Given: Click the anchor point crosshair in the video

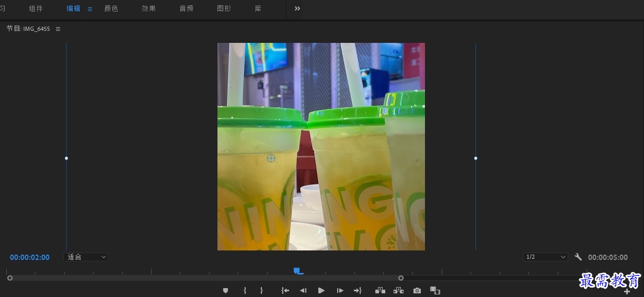Looking at the screenshot, I should click(x=271, y=158).
